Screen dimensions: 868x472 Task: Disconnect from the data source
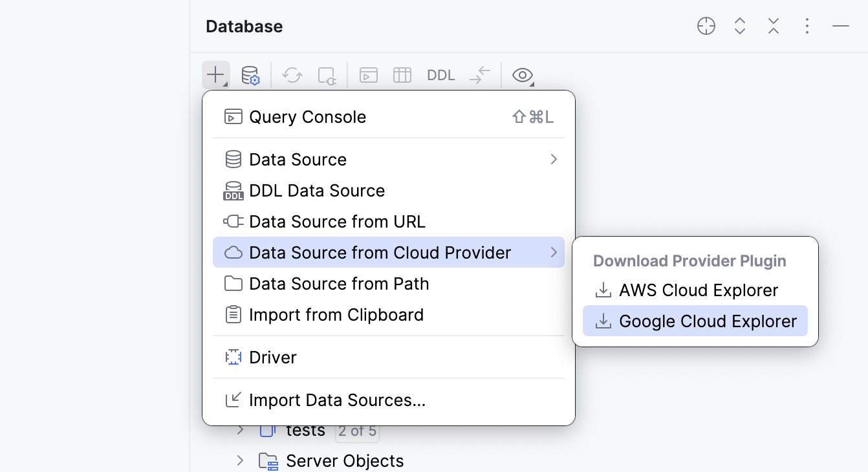coord(327,74)
